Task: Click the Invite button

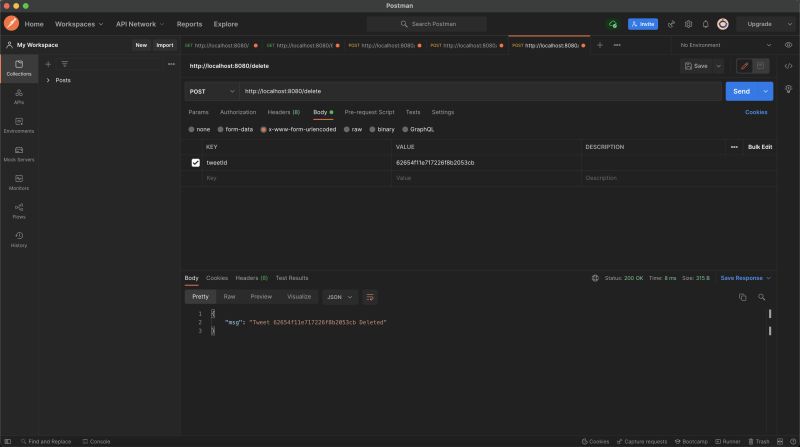Action: coord(643,24)
